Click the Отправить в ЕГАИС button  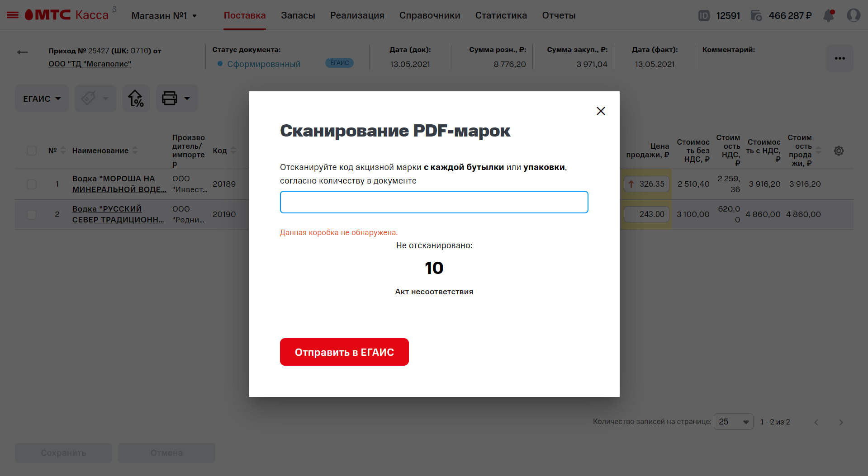[344, 352]
